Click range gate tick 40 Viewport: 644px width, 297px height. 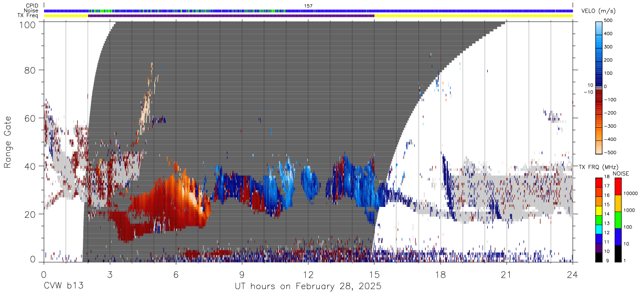(30, 166)
